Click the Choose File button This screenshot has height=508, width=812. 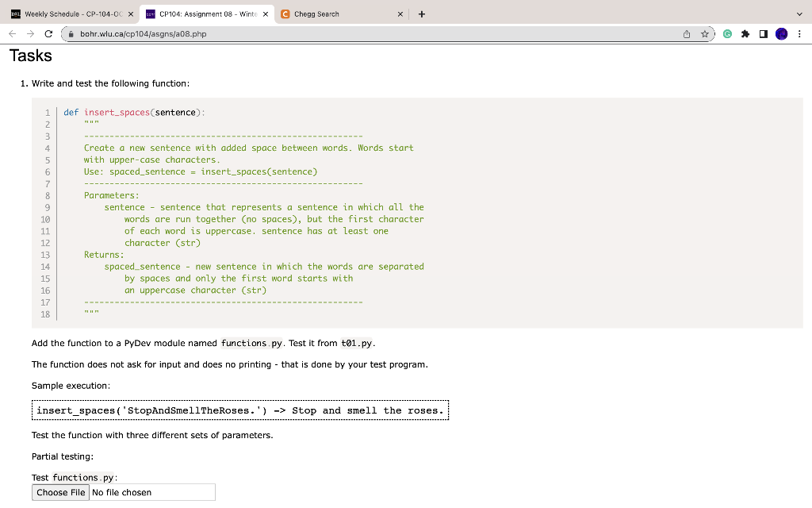coord(59,492)
